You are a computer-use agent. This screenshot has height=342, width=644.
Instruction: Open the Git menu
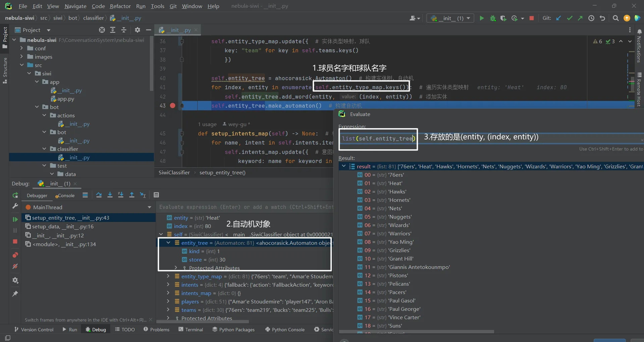(x=173, y=6)
